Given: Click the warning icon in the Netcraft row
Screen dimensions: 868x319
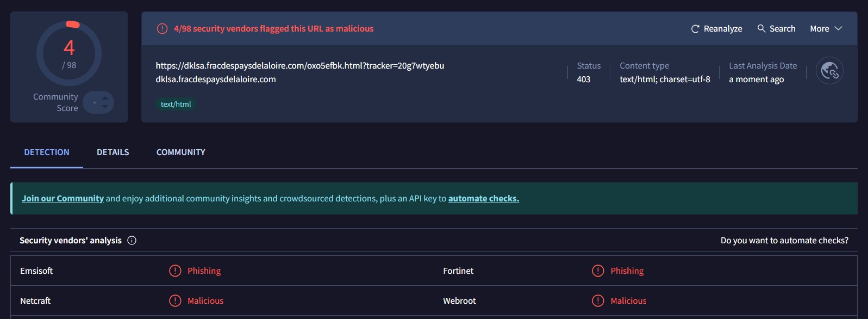Looking at the screenshot, I should (x=175, y=301).
